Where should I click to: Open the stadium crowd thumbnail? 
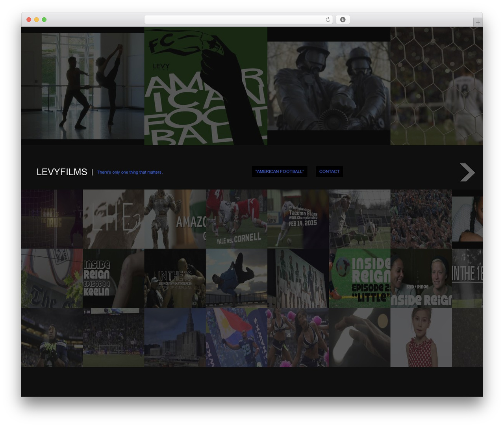click(421, 219)
